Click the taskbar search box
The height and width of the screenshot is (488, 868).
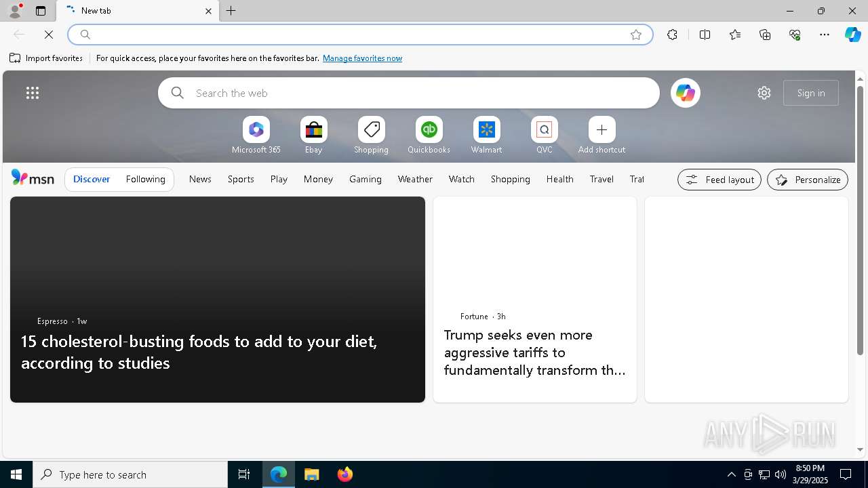[x=130, y=474]
